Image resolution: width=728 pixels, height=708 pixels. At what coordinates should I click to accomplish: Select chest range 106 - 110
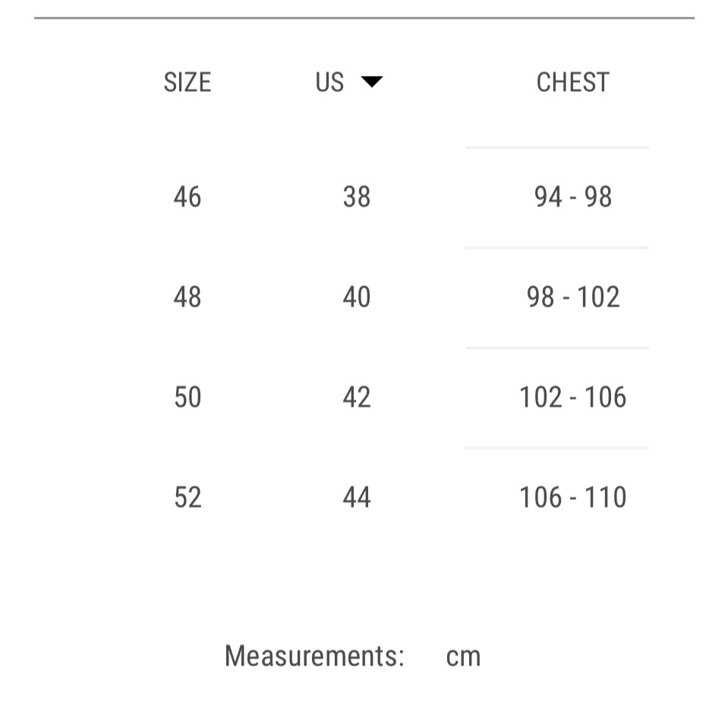point(574,497)
